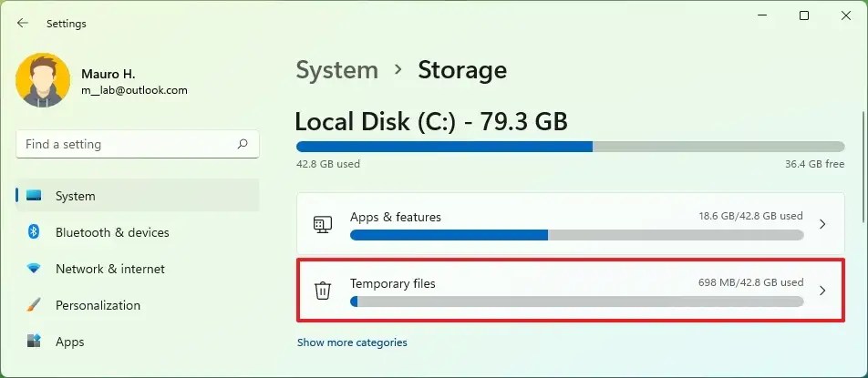Click the System breadcrumb link
The image size is (868, 378).
336,70
